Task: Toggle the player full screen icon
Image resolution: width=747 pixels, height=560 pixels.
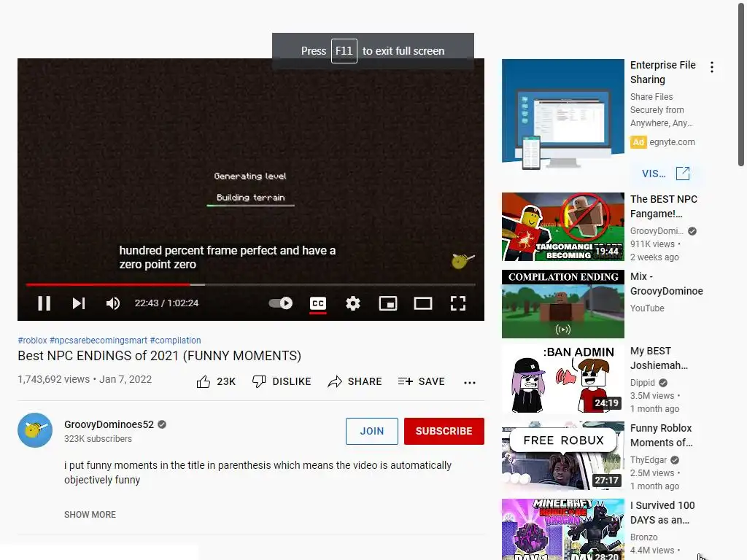Action: (458, 303)
